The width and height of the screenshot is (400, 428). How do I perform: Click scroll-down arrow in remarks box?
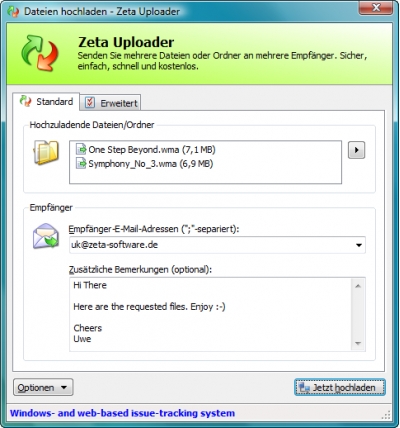click(358, 343)
